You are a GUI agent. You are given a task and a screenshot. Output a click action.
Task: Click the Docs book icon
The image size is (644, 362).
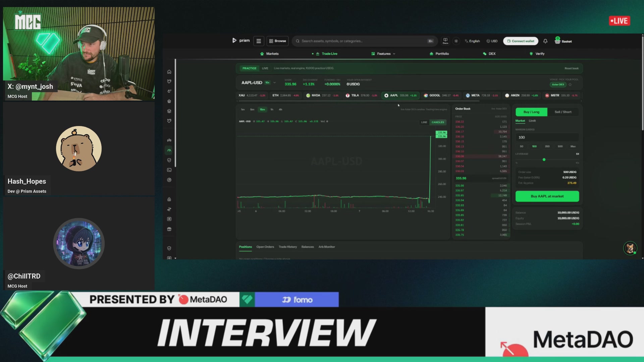click(445, 41)
